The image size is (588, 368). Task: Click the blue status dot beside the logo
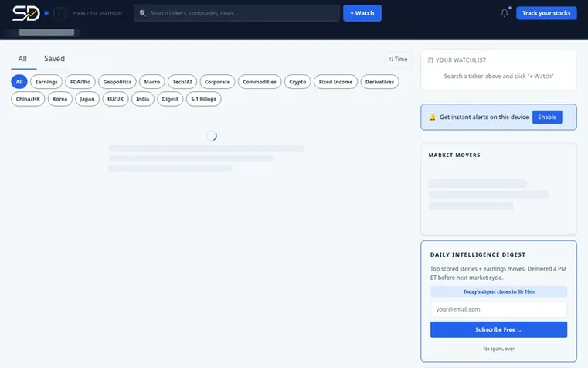[46, 13]
